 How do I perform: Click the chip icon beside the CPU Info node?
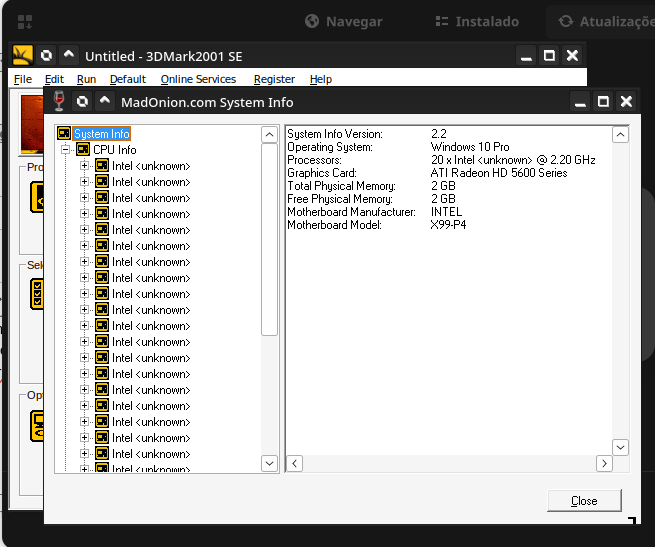83,149
